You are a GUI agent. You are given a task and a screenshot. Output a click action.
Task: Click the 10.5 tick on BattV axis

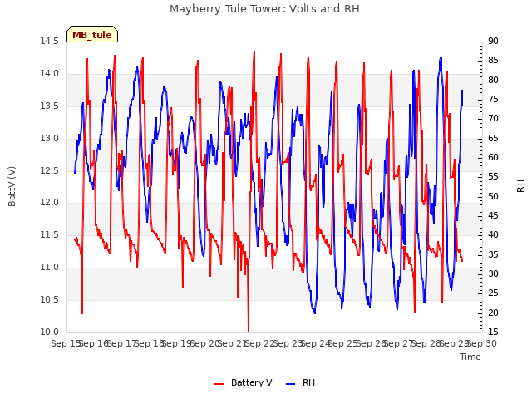click(x=50, y=299)
